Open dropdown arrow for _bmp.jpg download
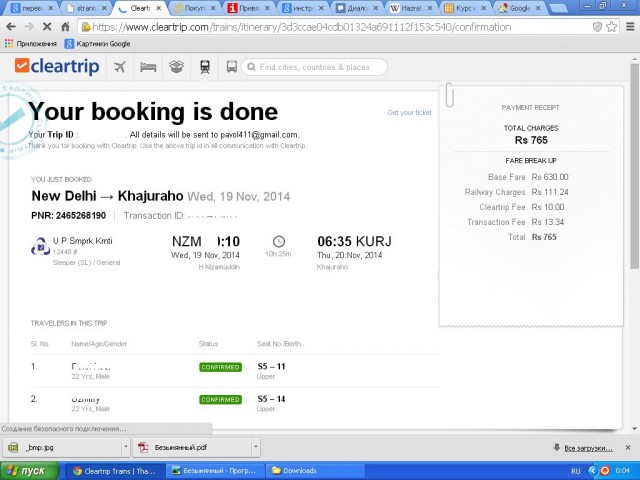640x480 pixels. (124, 447)
